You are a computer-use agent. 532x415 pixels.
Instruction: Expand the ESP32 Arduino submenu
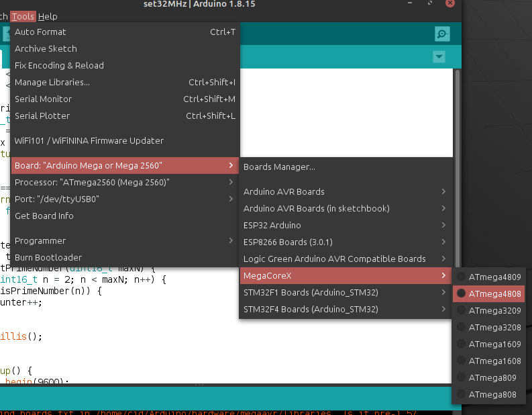tap(345, 225)
